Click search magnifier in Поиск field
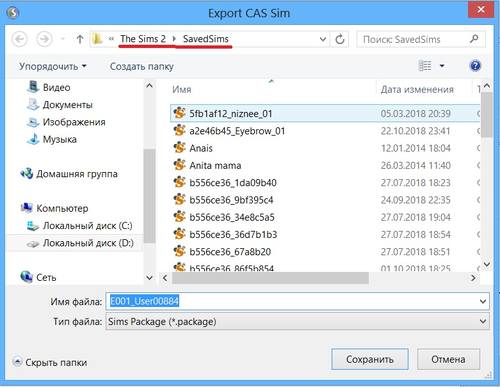The height and width of the screenshot is (387, 500). pos(474,39)
